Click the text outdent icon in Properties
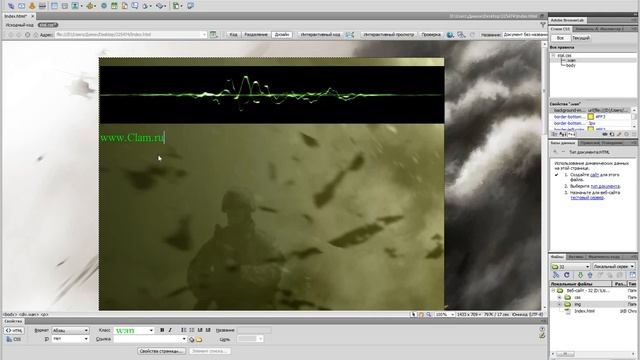The image size is (640, 360). coord(200,330)
